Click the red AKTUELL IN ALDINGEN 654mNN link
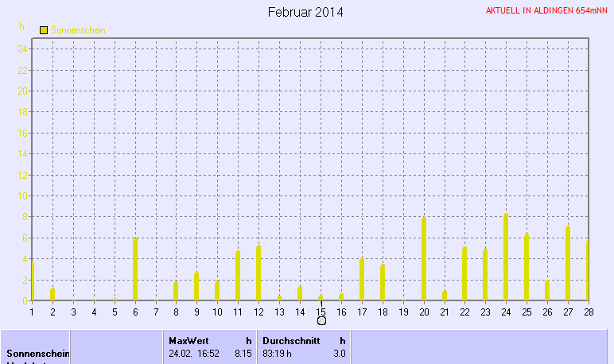 pyautogui.click(x=547, y=11)
